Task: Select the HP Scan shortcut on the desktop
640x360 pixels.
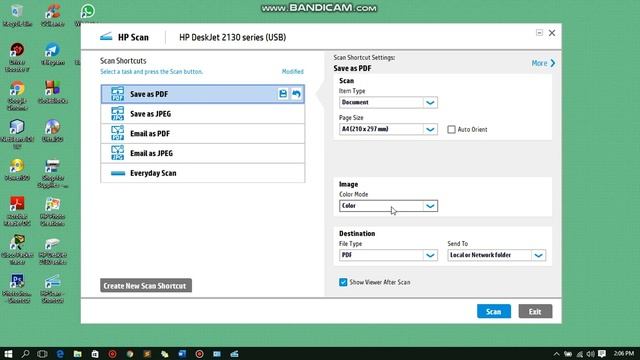Action: [x=53, y=288]
